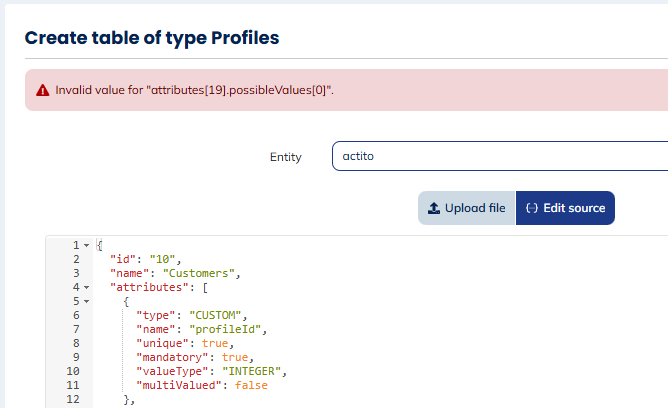
Task: Collapse the root object on line 1
Action: click(x=87, y=245)
